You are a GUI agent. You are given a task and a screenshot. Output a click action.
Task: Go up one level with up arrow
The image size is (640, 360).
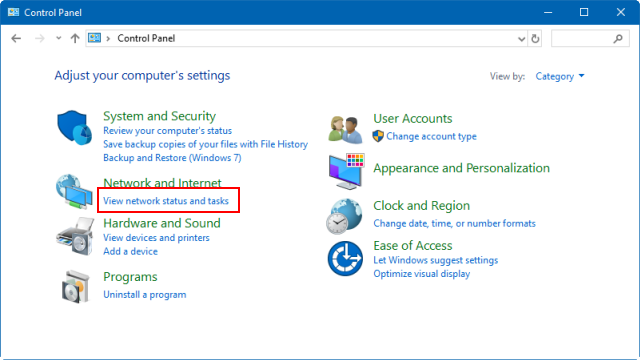tap(75, 38)
